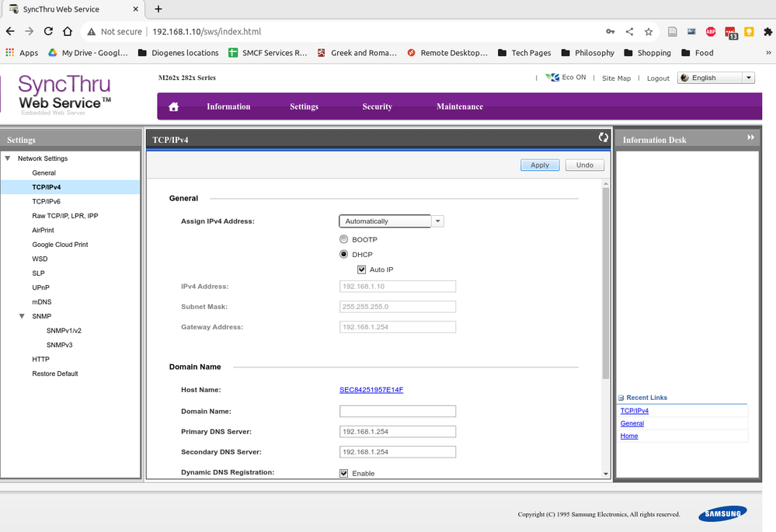Click the Secondary DNS Server field

[x=398, y=452]
